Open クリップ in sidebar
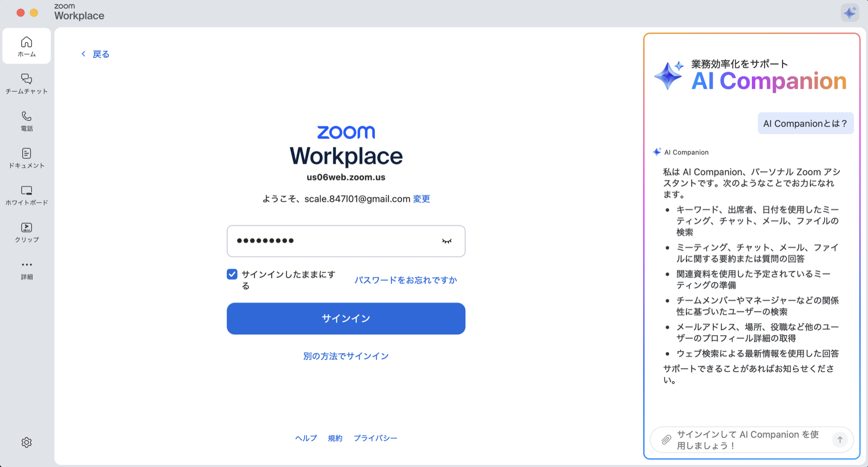Viewport: 868px width, 467px height. pos(27,233)
